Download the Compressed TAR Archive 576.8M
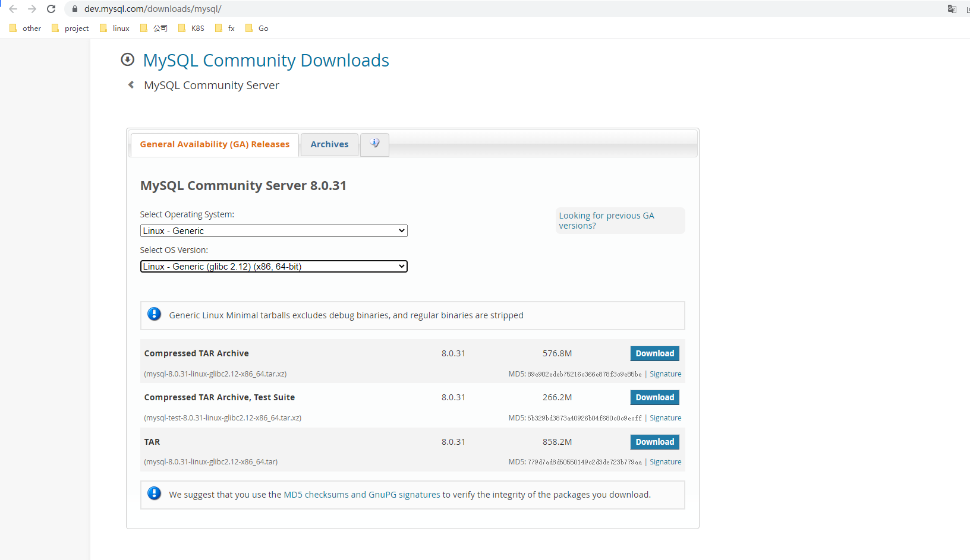The height and width of the screenshot is (560, 970). [654, 353]
